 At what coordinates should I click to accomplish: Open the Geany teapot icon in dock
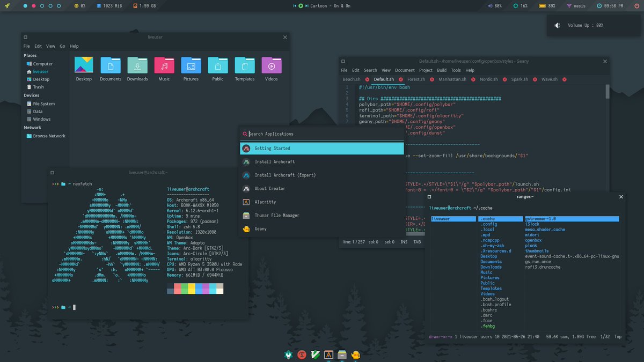tap(355, 354)
